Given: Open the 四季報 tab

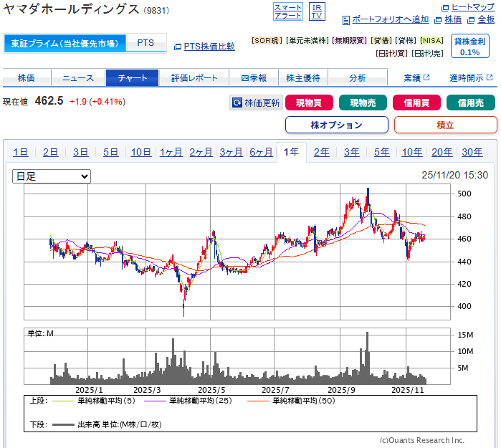Looking at the screenshot, I should click(254, 77).
